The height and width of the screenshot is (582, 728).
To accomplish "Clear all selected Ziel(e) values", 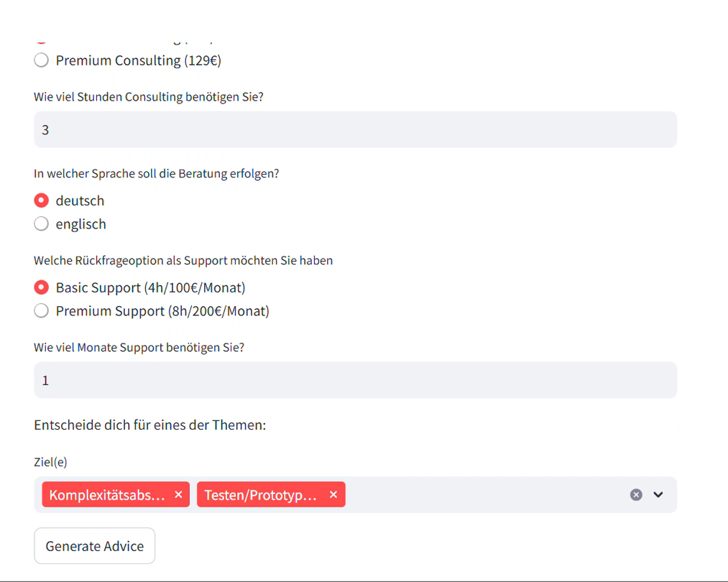I will click(x=636, y=495).
